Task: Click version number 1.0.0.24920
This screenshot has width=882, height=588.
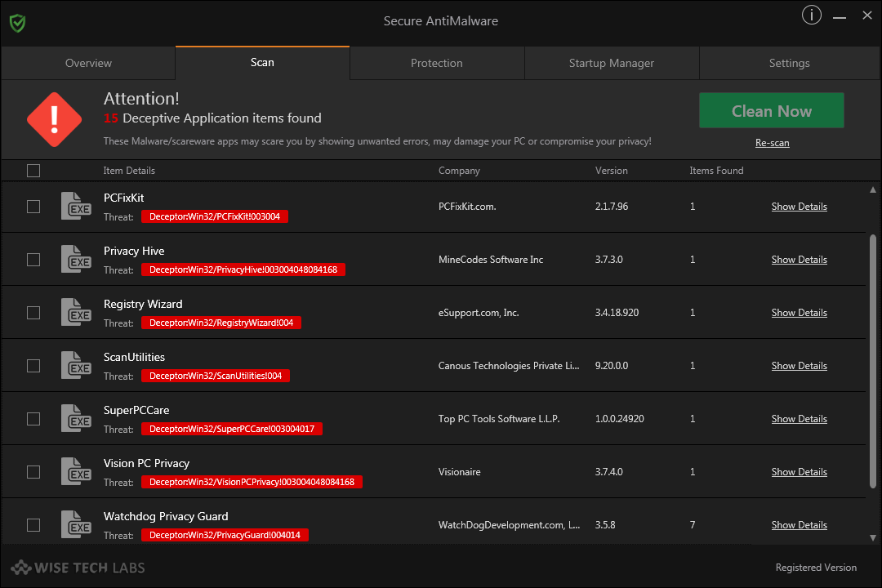Action: [619, 419]
